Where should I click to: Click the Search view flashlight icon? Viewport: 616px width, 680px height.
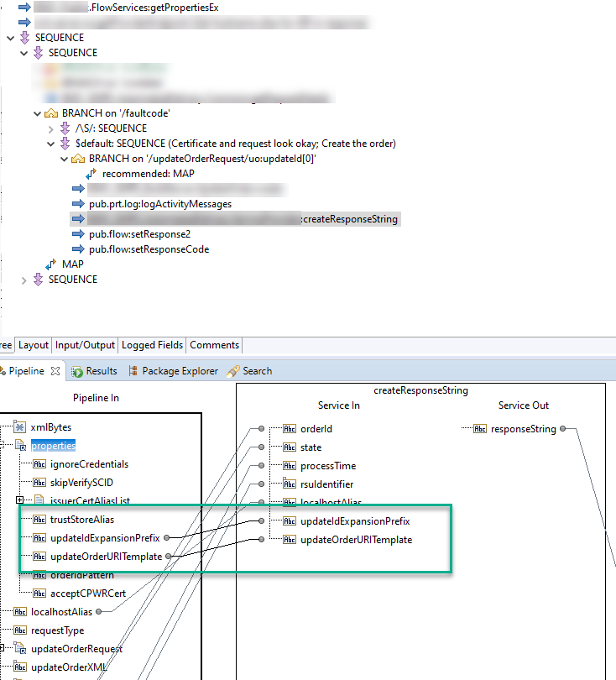click(x=233, y=371)
